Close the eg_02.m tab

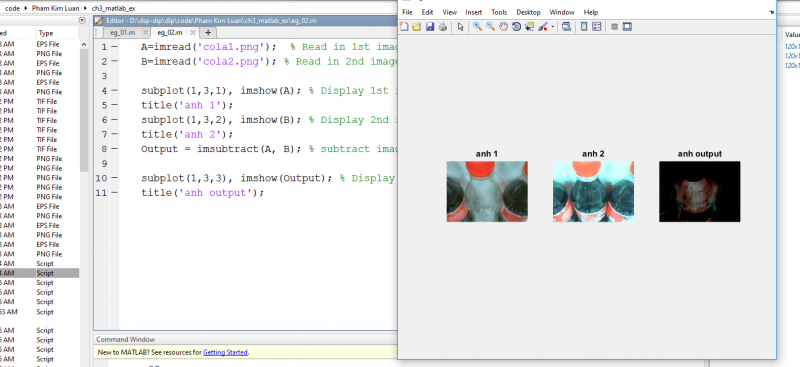click(x=193, y=32)
